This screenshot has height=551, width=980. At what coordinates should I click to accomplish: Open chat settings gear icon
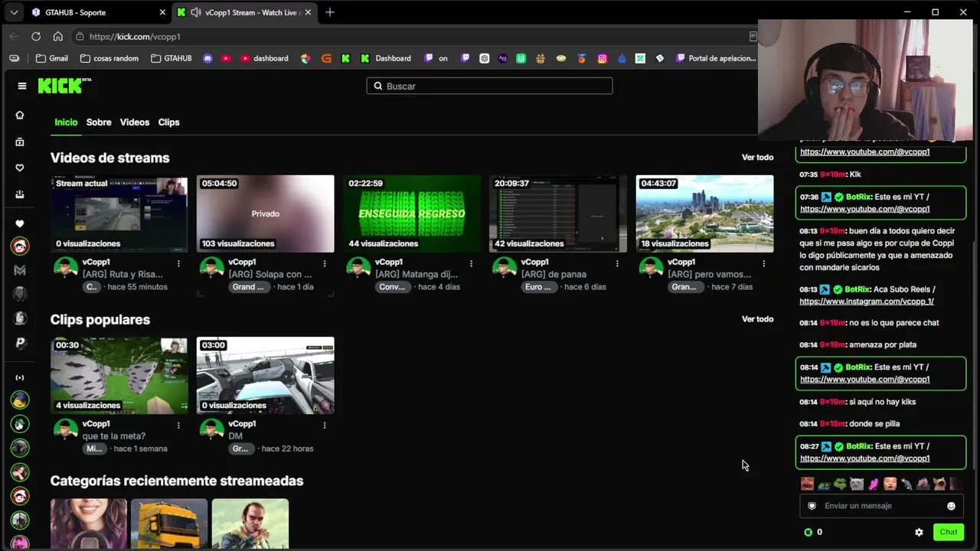pyautogui.click(x=919, y=532)
